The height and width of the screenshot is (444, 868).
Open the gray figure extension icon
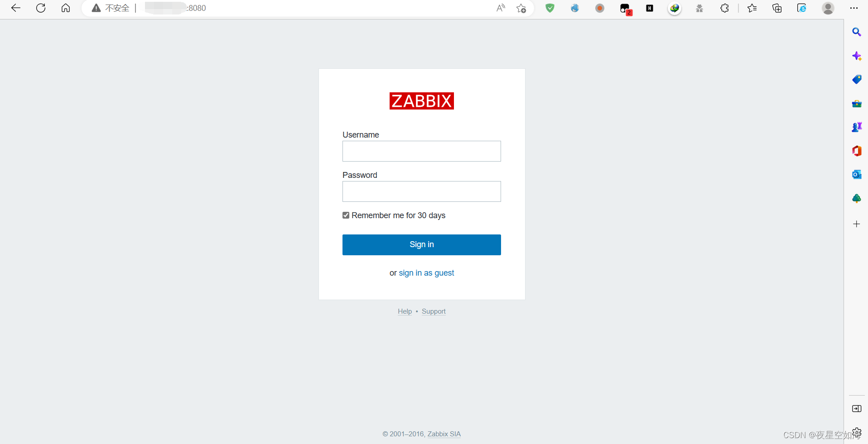[699, 8]
